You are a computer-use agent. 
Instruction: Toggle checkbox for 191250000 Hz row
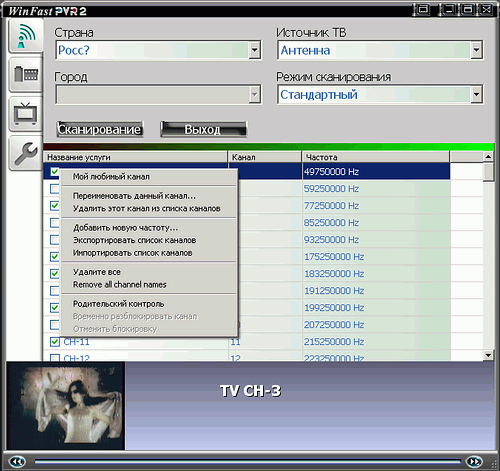click(x=55, y=291)
